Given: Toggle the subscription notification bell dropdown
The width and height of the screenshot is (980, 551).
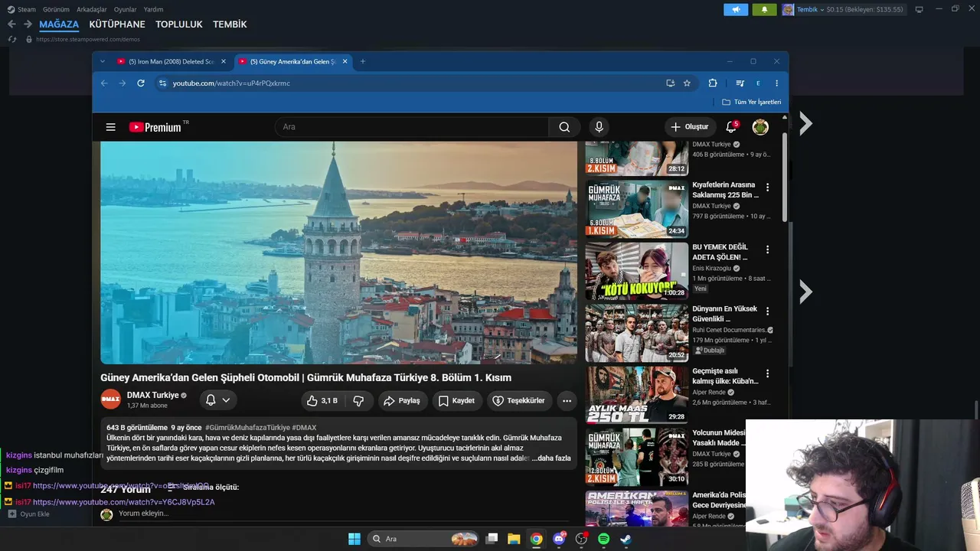Looking at the screenshot, I should [217, 400].
